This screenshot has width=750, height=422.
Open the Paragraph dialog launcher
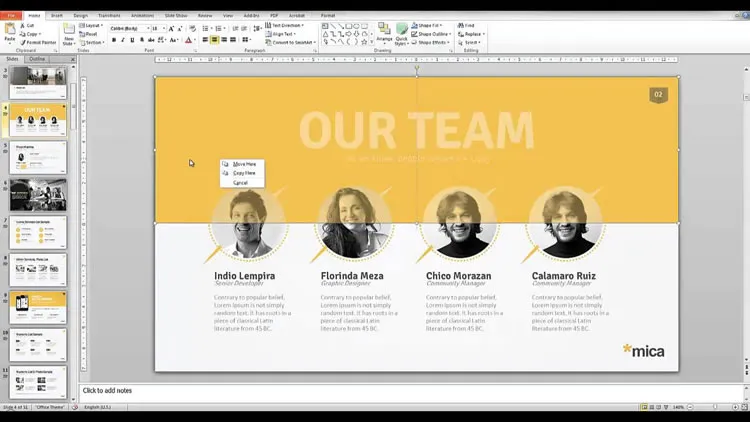315,50
